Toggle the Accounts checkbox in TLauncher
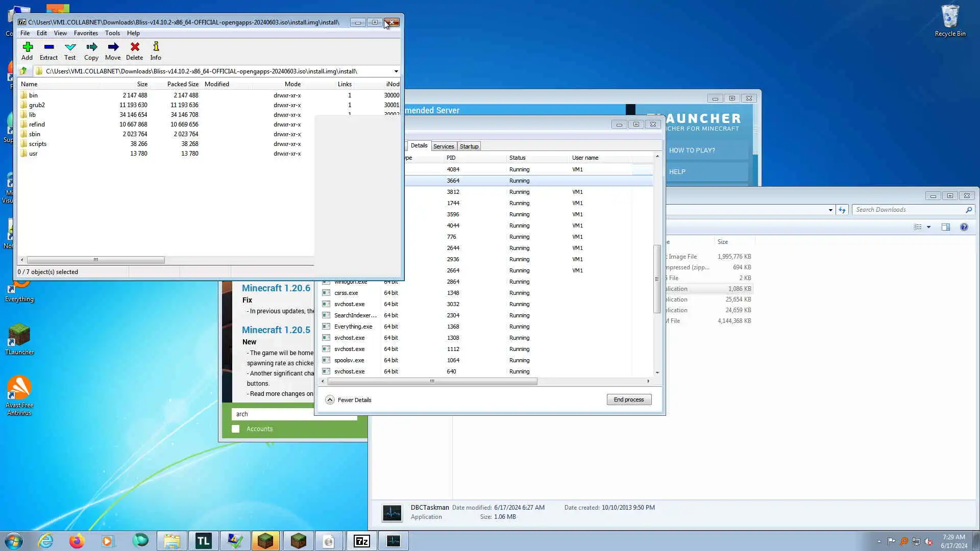This screenshot has height=551, width=980. [x=236, y=429]
